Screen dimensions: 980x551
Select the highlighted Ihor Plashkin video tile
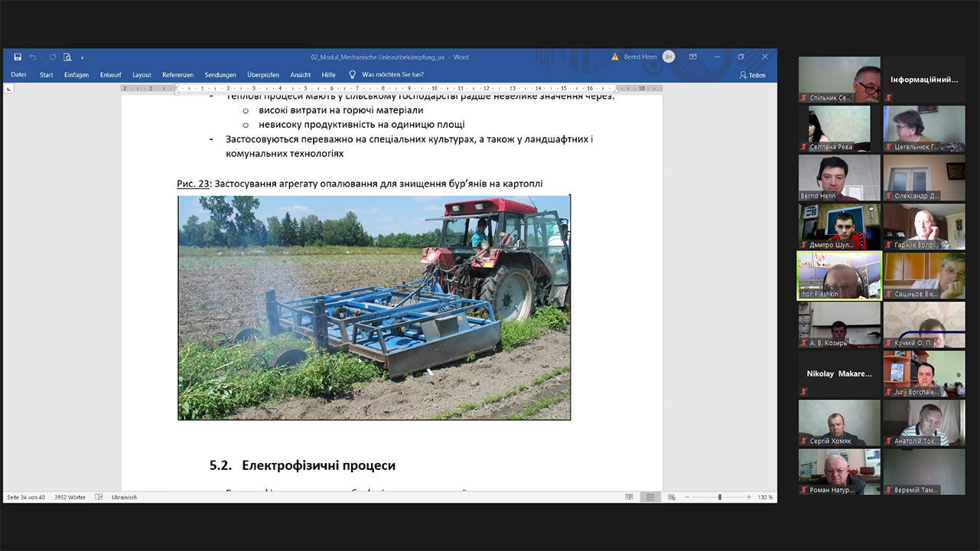[839, 275]
